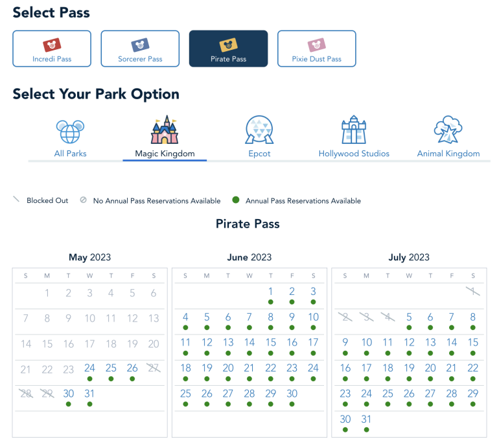
Task: Choose the Epcot geodesic sphere icon
Action: [x=259, y=130]
